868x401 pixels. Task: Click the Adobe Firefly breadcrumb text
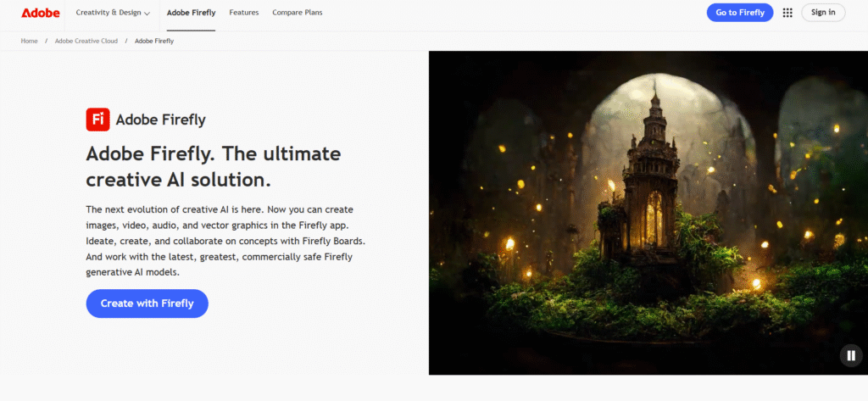pyautogui.click(x=154, y=41)
